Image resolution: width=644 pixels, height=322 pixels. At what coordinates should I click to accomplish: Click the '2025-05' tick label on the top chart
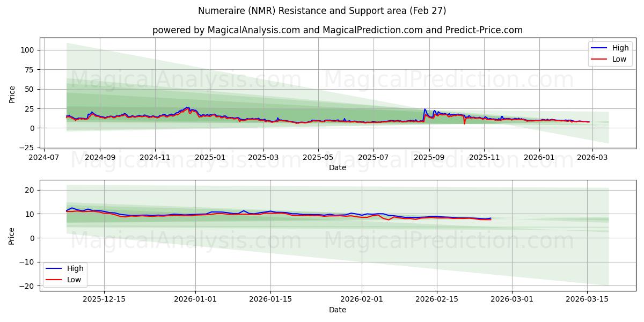(x=318, y=158)
